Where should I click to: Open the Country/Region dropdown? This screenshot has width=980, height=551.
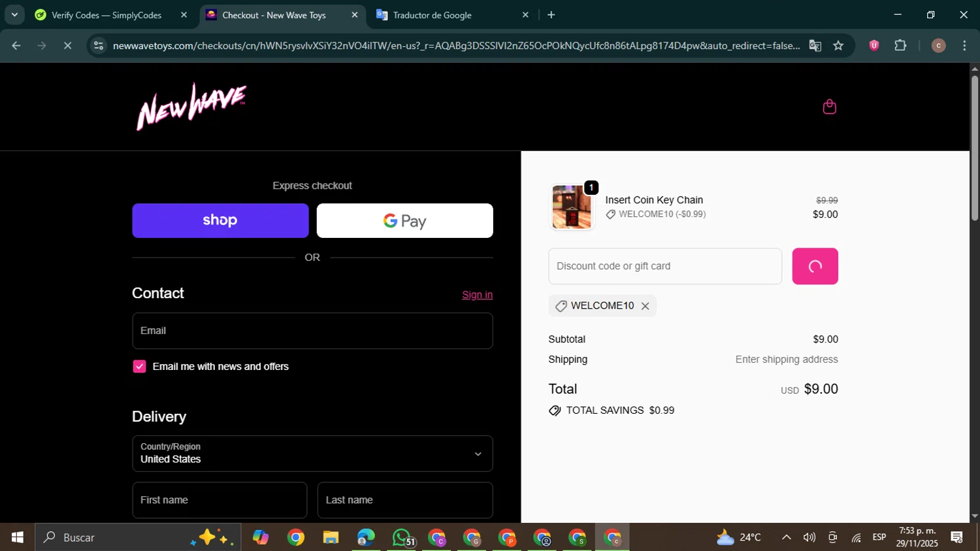tap(312, 454)
